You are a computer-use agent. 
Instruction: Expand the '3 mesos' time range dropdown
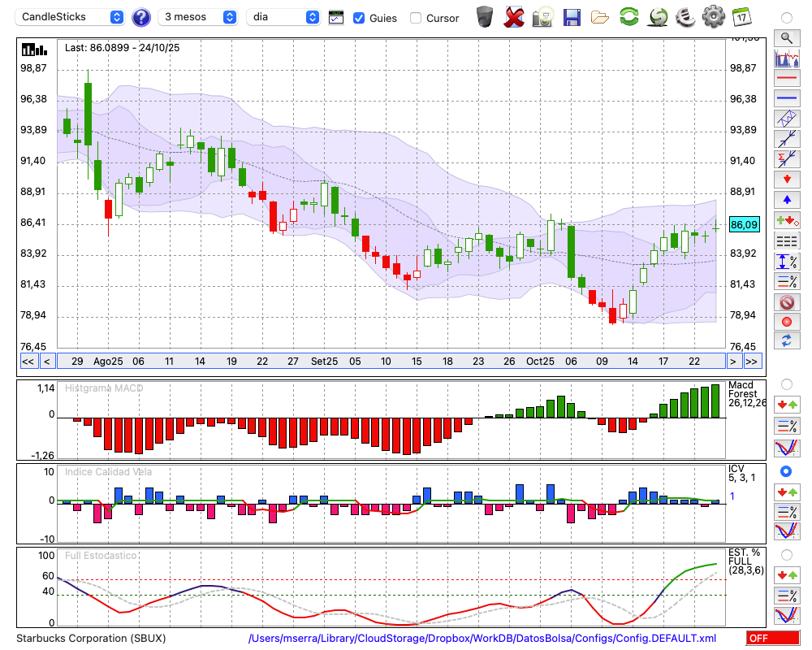pyautogui.click(x=198, y=17)
